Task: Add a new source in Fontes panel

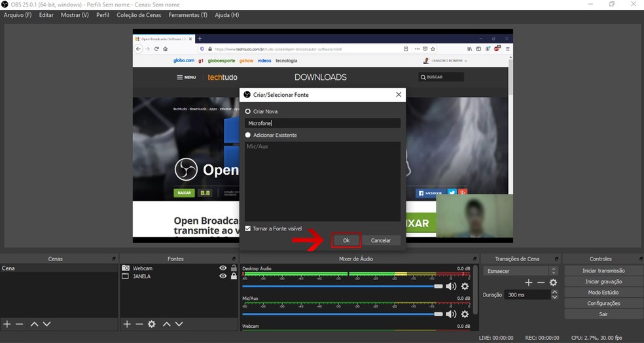Action: click(127, 324)
